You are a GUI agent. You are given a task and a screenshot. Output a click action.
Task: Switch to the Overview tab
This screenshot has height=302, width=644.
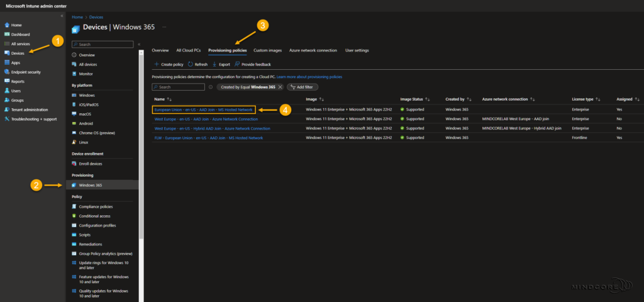(160, 50)
